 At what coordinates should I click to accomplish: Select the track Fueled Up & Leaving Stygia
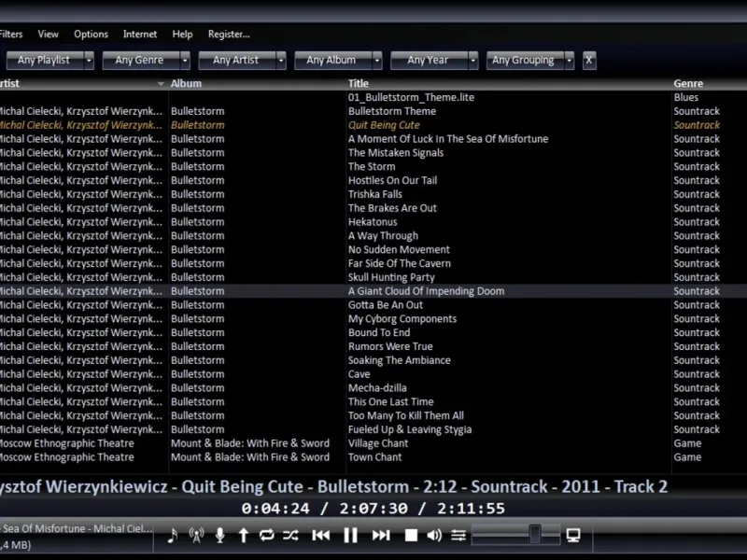[410, 429]
